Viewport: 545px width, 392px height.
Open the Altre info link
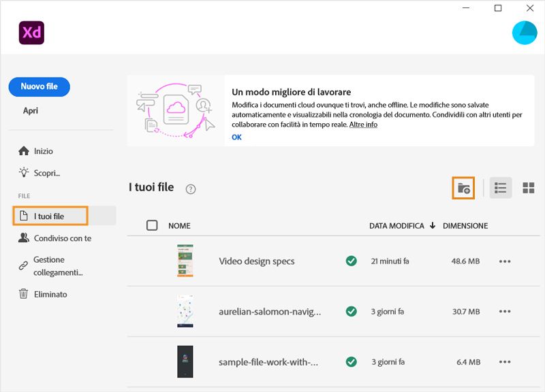click(x=363, y=125)
